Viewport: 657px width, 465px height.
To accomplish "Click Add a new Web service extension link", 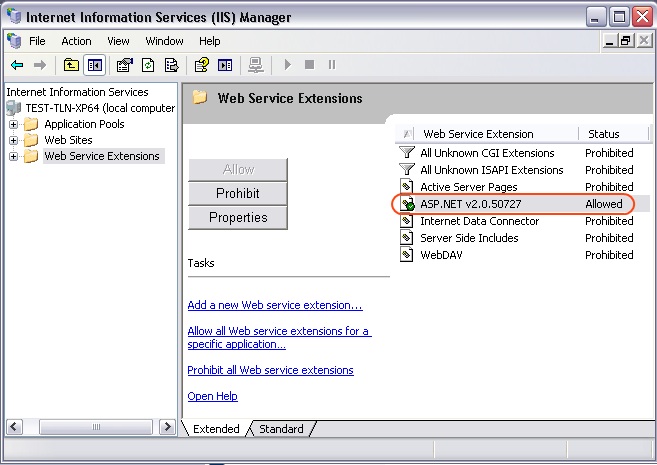I will tap(275, 305).
